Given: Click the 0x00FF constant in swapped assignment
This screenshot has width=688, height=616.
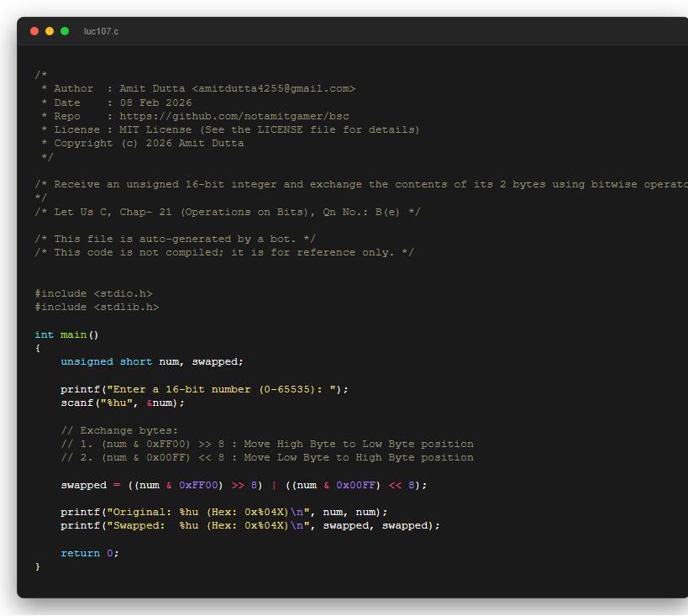Looking at the screenshot, I should click(x=356, y=486).
